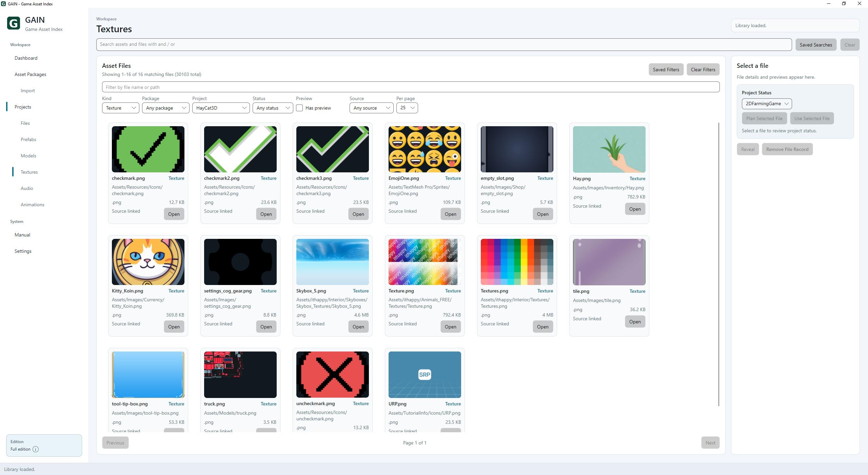Click the main search assets field
This screenshot has height=475, width=868.
click(444, 44)
